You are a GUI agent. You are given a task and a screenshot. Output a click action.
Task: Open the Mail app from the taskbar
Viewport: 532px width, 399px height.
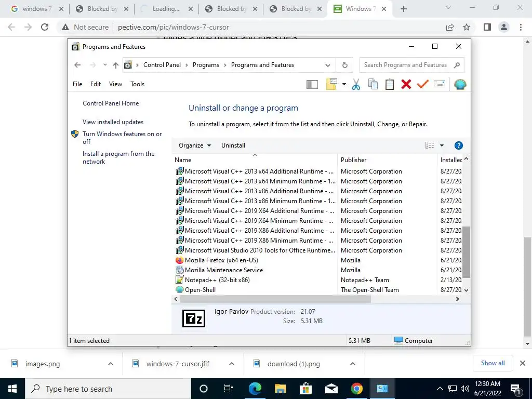[x=331, y=389]
